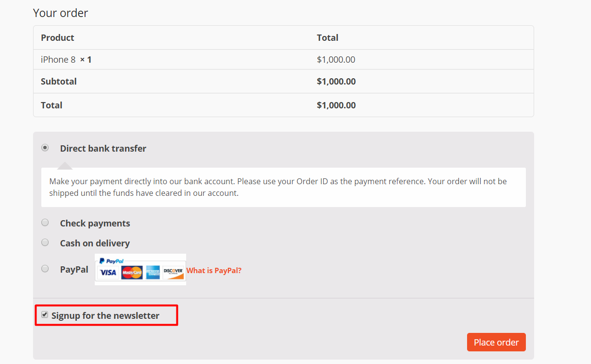591x364 pixels.
Task: Pick the PayPal radio button
Action: (x=45, y=268)
